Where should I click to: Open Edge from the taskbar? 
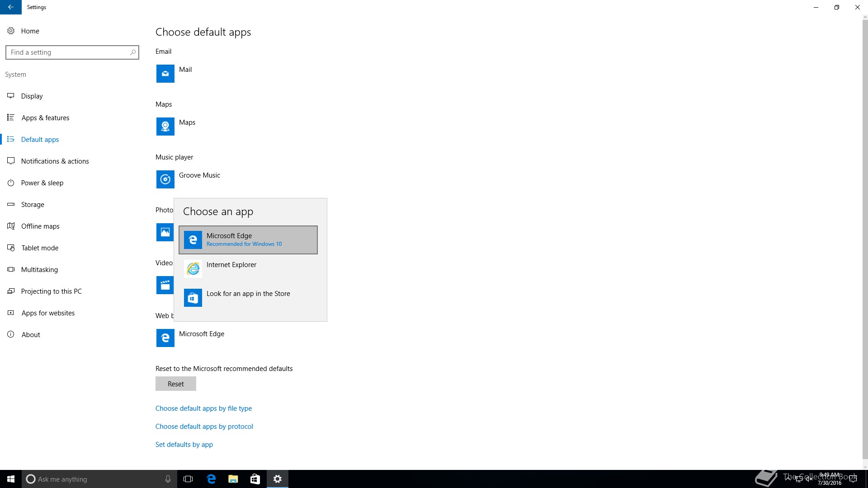[x=211, y=479]
